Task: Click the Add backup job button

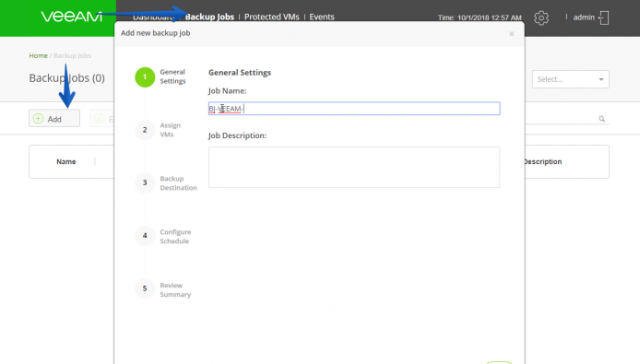Action: 54,118
